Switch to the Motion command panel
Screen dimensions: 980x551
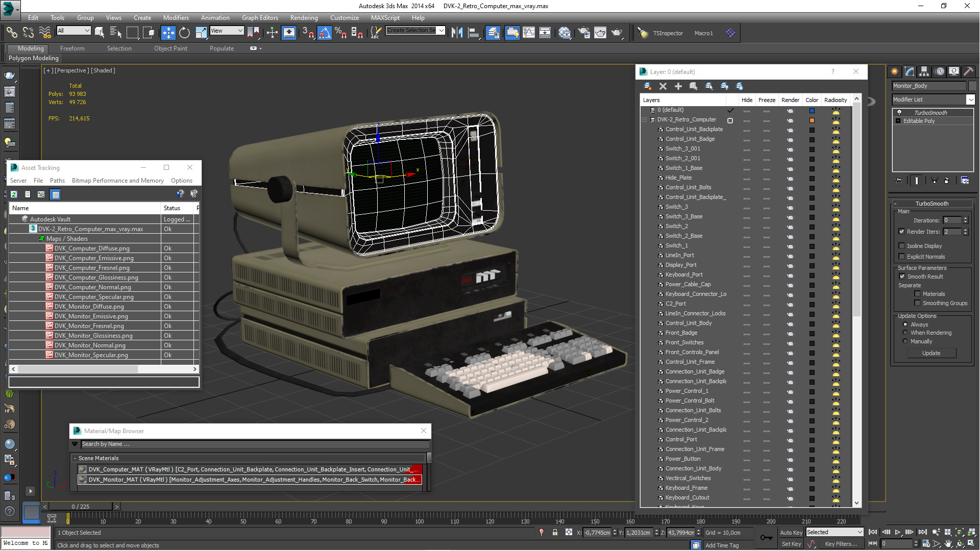coord(939,71)
